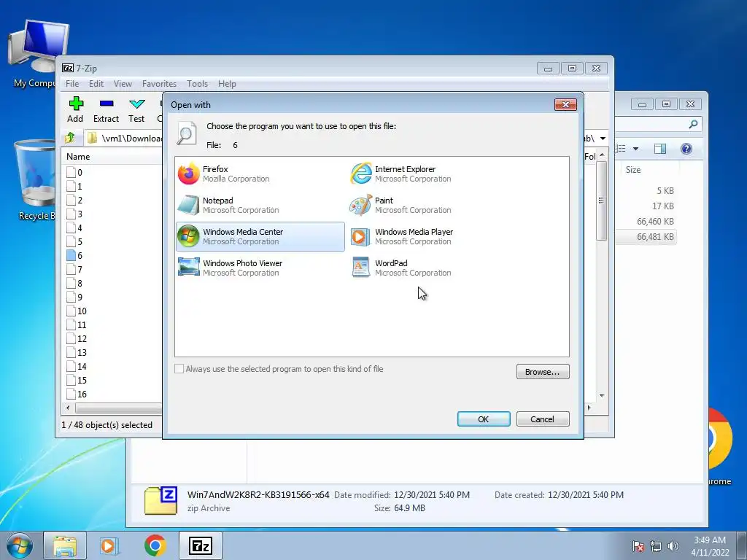Image resolution: width=747 pixels, height=560 pixels.
Task: Open the File menu in 7-Zip
Action: tap(72, 84)
